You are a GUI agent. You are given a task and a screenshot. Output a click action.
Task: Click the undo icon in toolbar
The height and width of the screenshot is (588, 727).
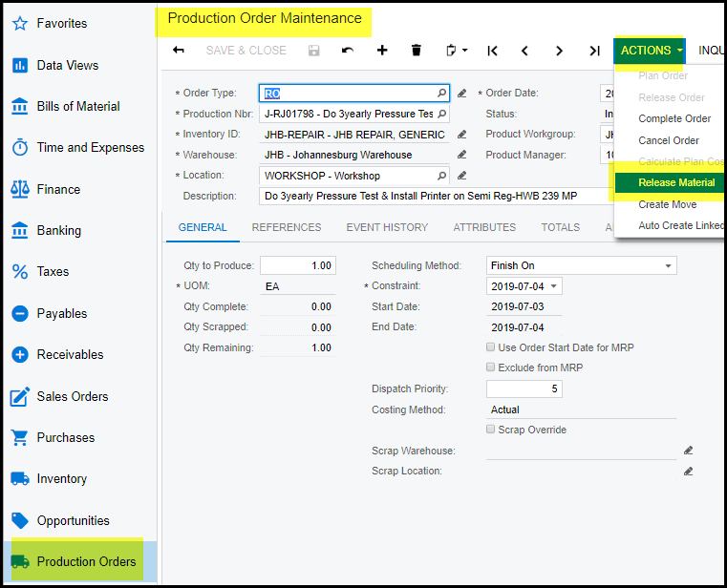[348, 51]
